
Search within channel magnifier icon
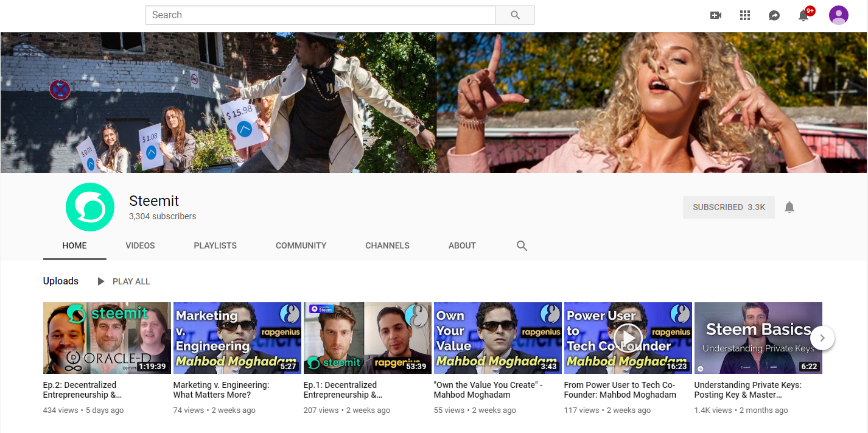coord(522,245)
